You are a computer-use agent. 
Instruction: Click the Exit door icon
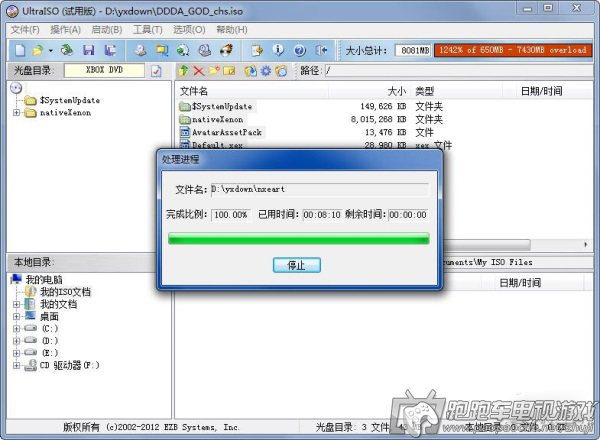pyautogui.click(x=321, y=50)
